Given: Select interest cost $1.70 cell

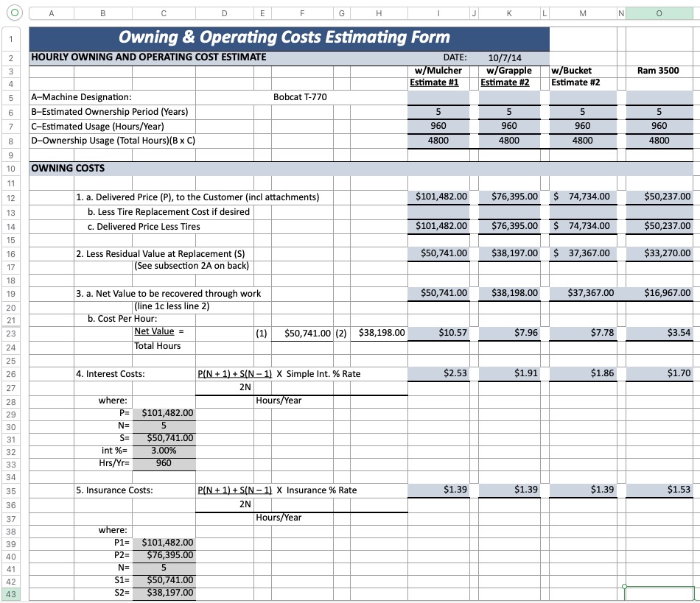Looking at the screenshot, I should [659, 373].
